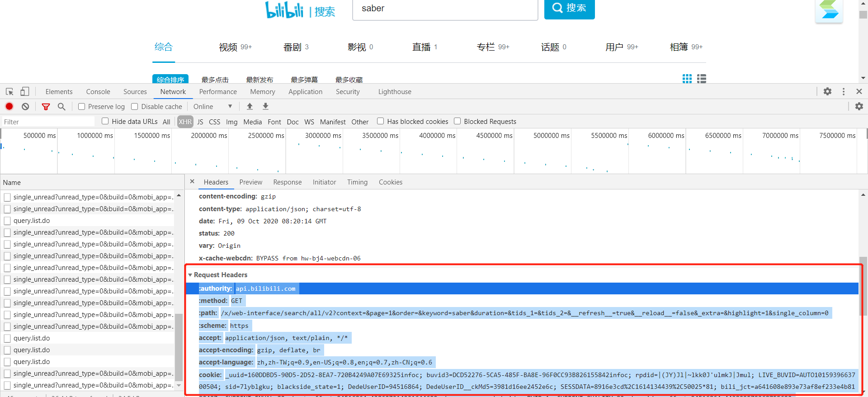Open the 番剧 results tab
868x397 pixels.
(296, 47)
